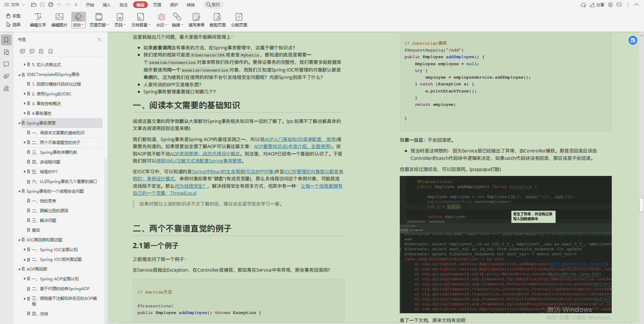Redo the last action
Image resolution: width=644 pixels, height=324 pixels.
pyautogui.click(x=68, y=5)
